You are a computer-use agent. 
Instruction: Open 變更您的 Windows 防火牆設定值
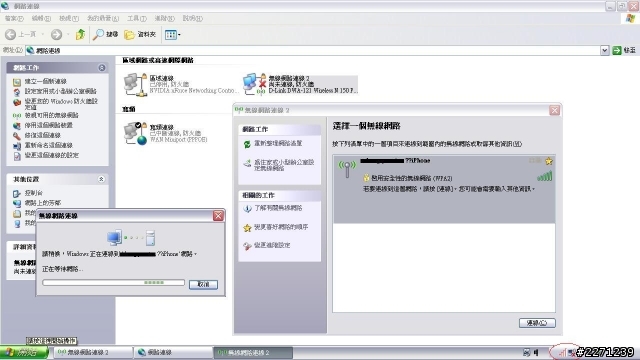pyautogui.click(x=61, y=104)
